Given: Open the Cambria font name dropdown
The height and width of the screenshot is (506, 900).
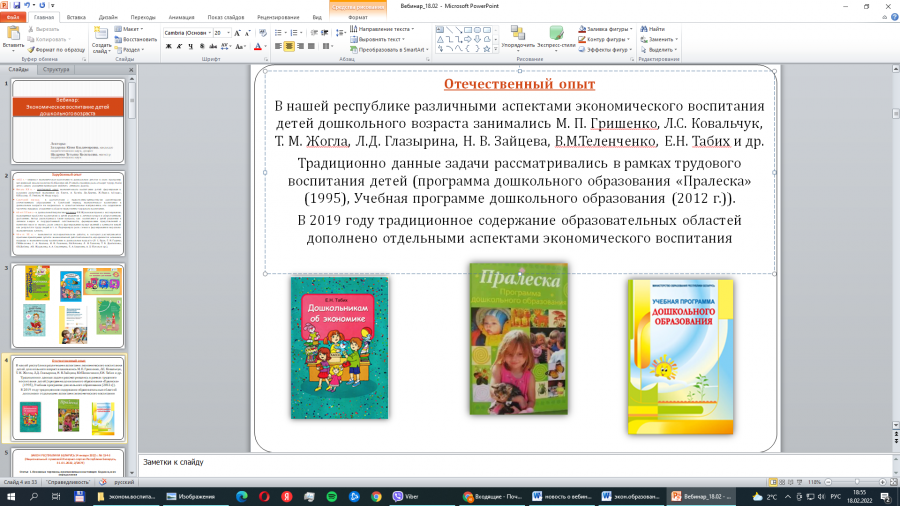Looking at the screenshot, I should tap(188, 33).
